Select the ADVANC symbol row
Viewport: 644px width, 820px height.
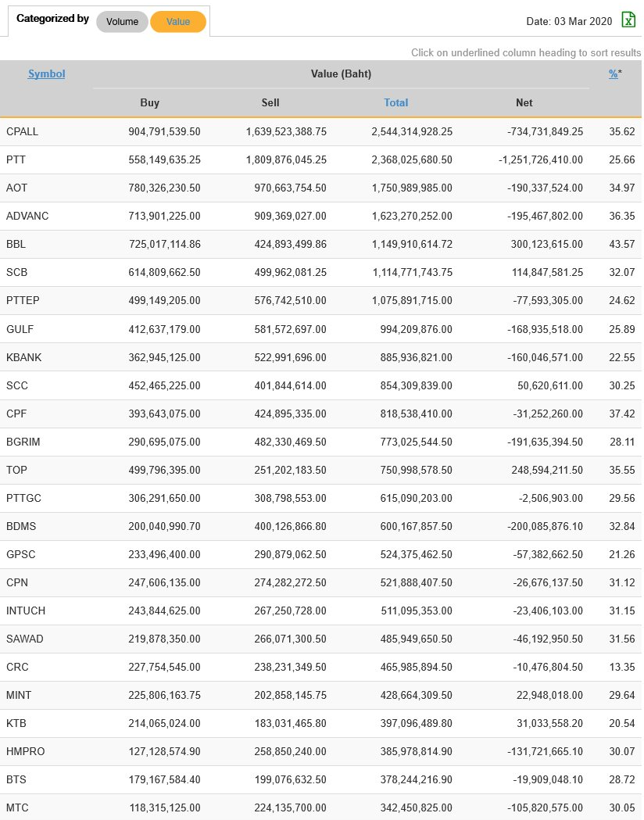27,216
